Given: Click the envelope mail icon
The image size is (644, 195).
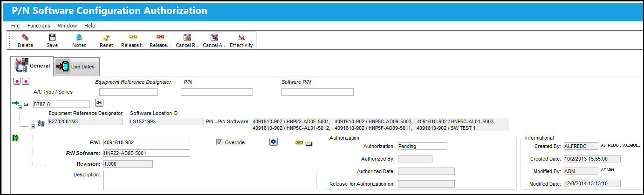Looking at the screenshot, I should [308, 143].
